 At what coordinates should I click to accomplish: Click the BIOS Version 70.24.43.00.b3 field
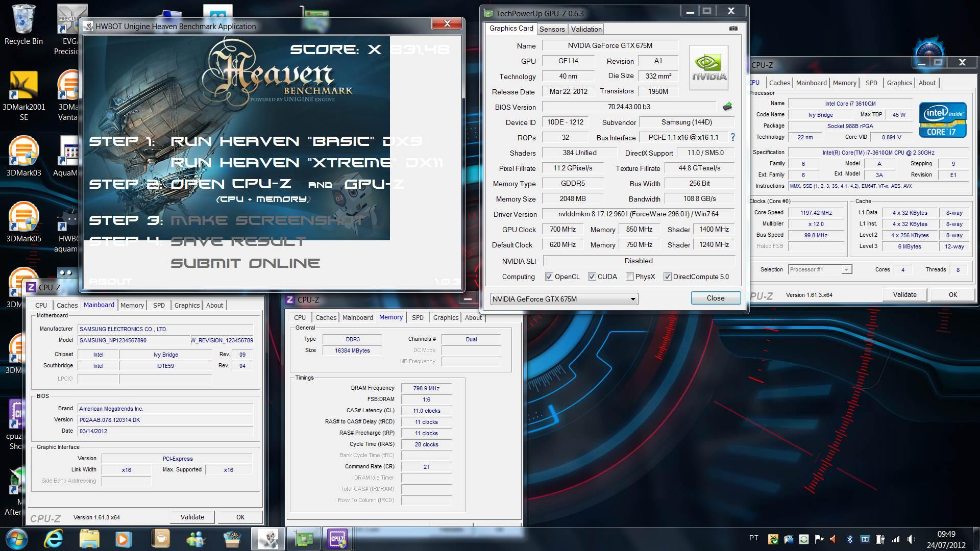pos(629,107)
